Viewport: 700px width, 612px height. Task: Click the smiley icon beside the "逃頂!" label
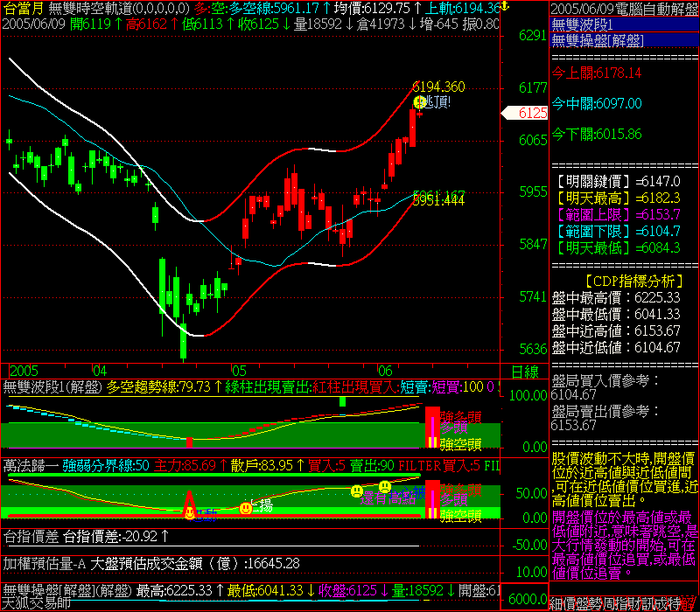tap(420, 102)
